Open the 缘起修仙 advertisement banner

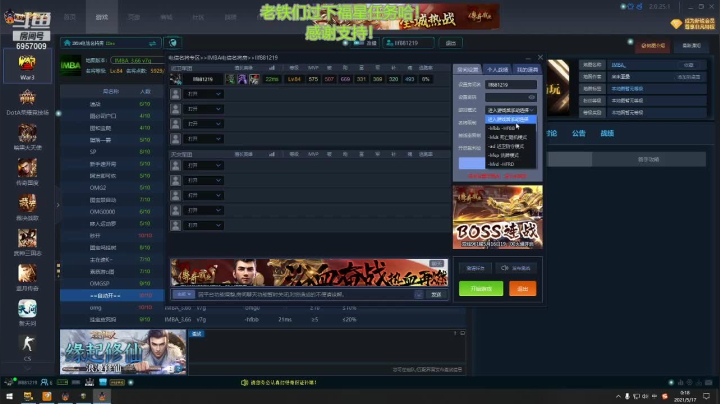123,352
